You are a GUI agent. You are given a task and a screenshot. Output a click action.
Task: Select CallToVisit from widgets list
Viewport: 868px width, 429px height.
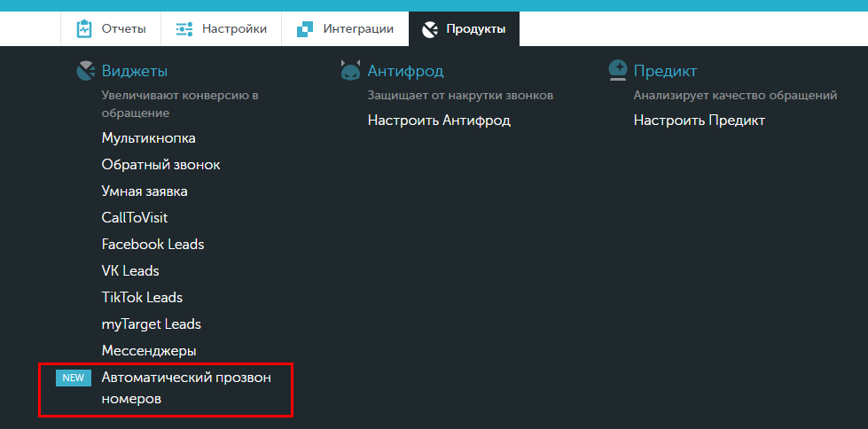coord(135,217)
